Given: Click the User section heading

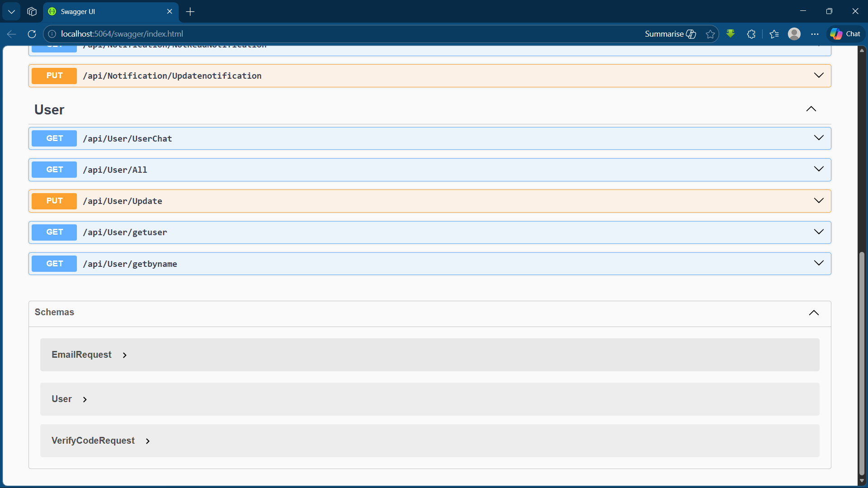Looking at the screenshot, I should [x=49, y=110].
